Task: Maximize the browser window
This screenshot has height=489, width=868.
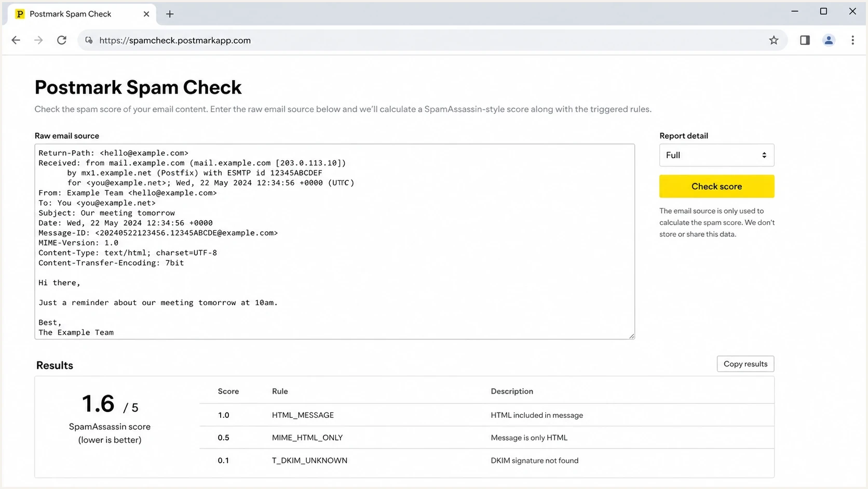Action: 823,11
